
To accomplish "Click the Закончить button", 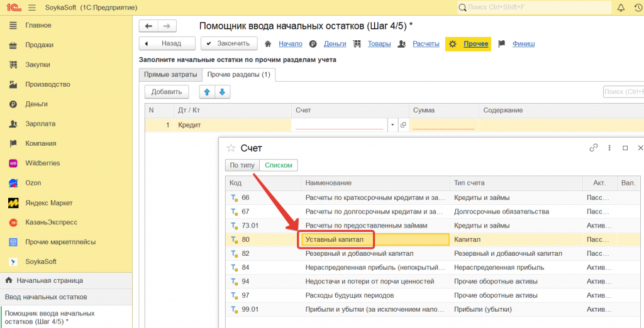I will click(229, 43).
